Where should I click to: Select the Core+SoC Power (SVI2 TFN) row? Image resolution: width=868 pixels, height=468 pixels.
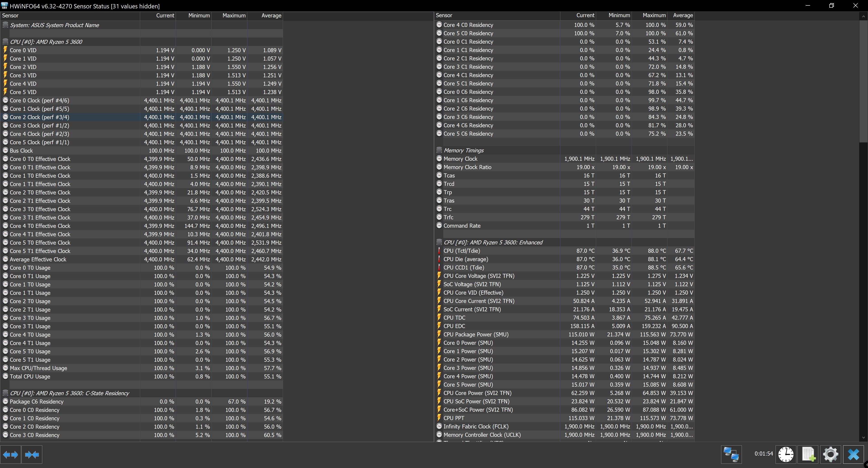click(x=564, y=410)
